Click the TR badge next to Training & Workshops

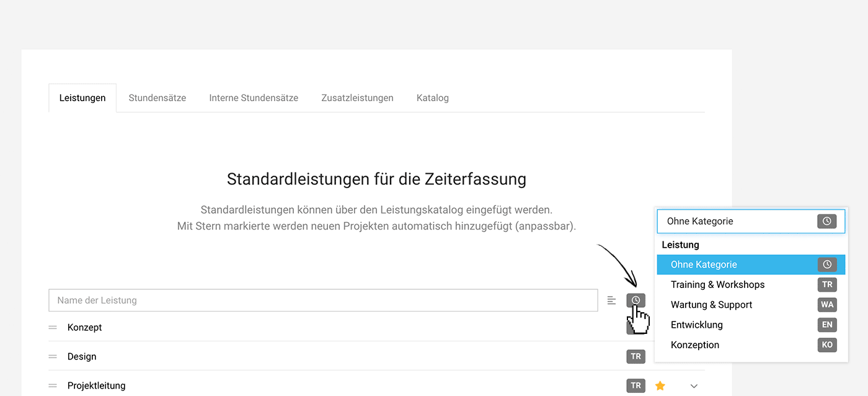point(827,284)
